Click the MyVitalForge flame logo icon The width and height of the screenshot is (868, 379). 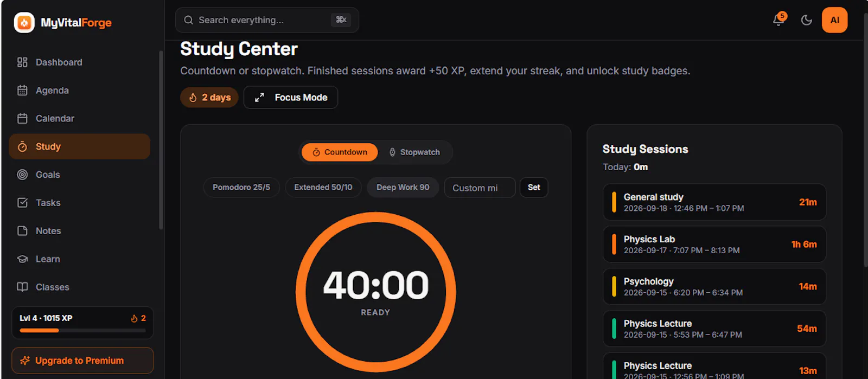coord(24,23)
